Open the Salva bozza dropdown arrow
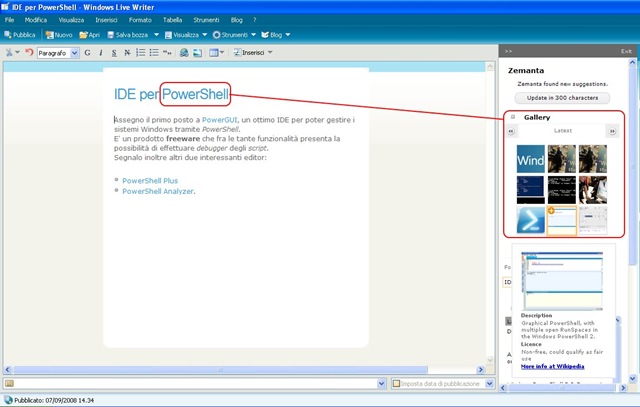 [x=156, y=35]
